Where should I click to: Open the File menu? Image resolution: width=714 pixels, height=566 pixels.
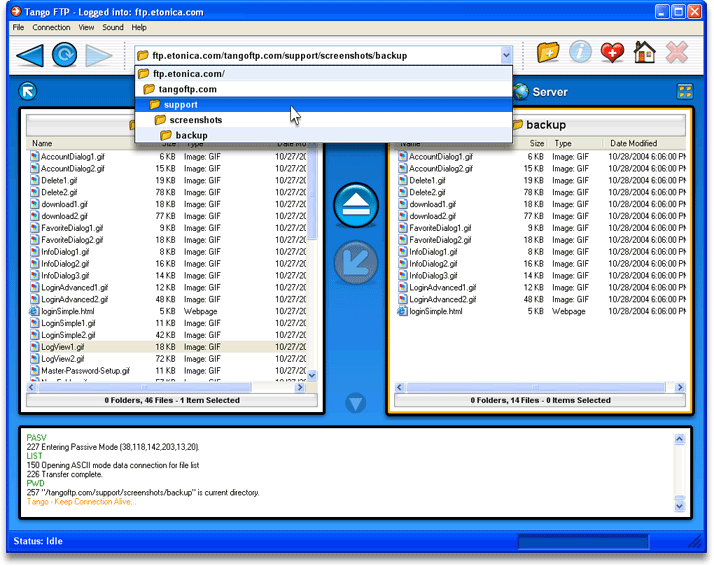click(18, 27)
